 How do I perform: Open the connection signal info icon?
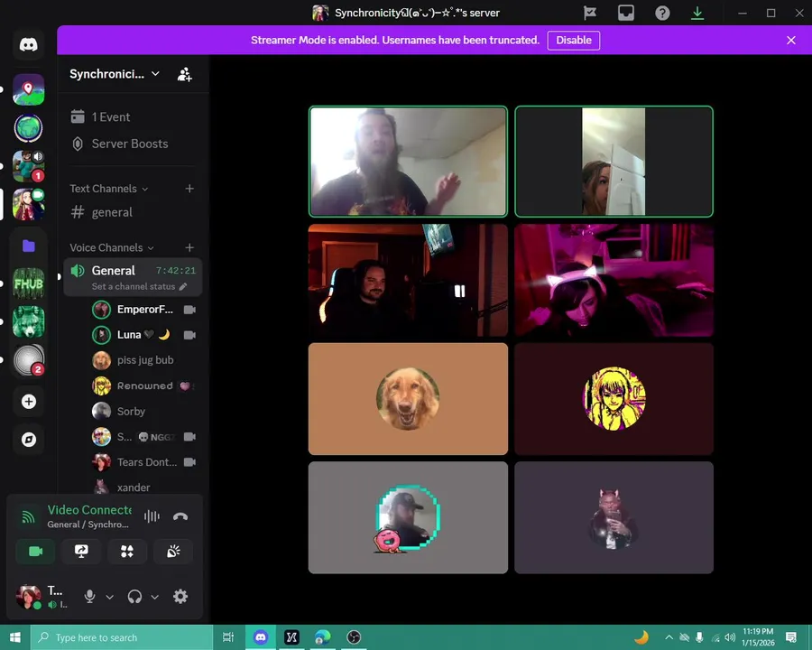(x=28, y=516)
